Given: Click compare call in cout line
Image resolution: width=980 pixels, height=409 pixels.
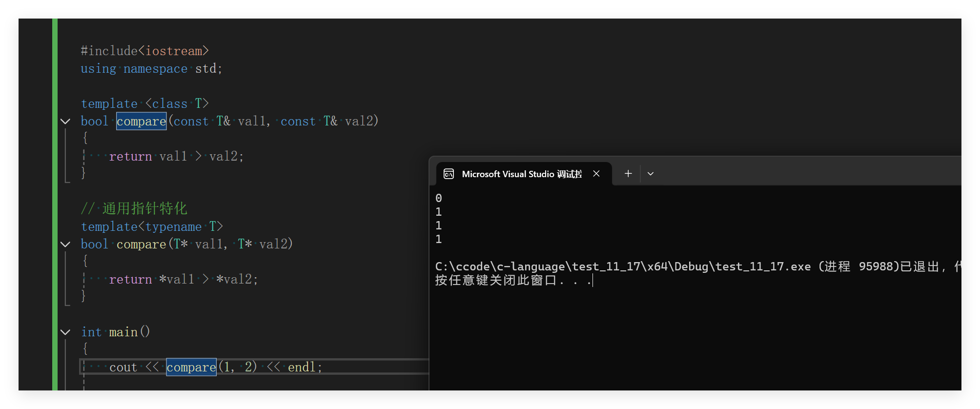Looking at the screenshot, I should click(191, 367).
